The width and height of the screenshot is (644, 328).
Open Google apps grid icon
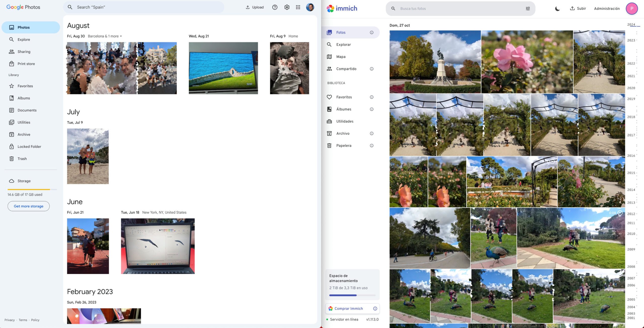click(298, 7)
